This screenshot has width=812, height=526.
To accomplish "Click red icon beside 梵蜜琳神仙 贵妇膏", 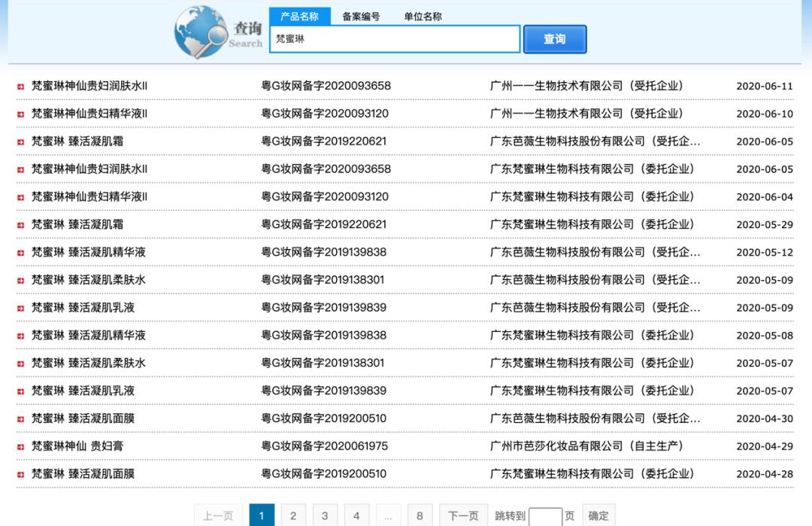I will [x=20, y=447].
